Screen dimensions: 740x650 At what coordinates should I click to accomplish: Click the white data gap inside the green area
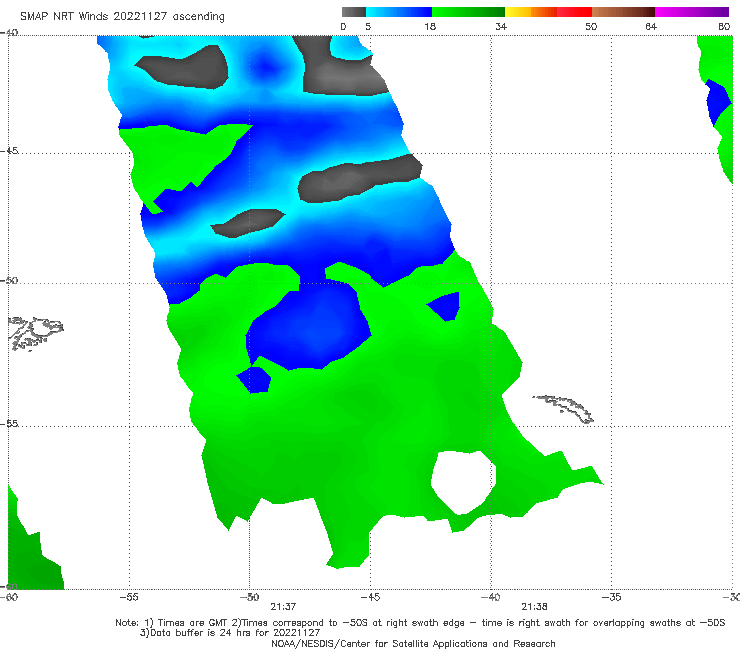pyautogui.click(x=463, y=481)
